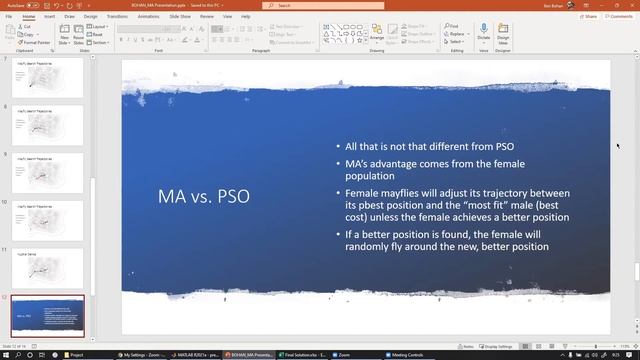The width and height of the screenshot is (640, 360).
Task: Redo the last action
Action: pos(69,5)
